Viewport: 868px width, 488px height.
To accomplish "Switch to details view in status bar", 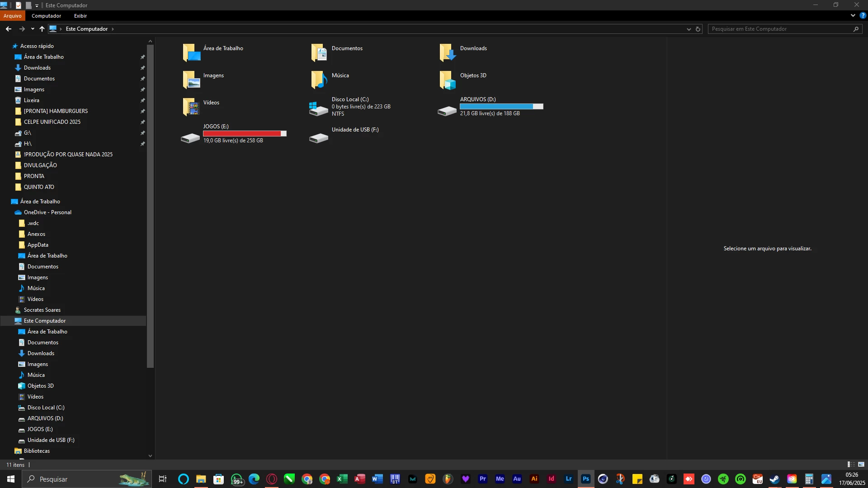I will click(x=851, y=465).
